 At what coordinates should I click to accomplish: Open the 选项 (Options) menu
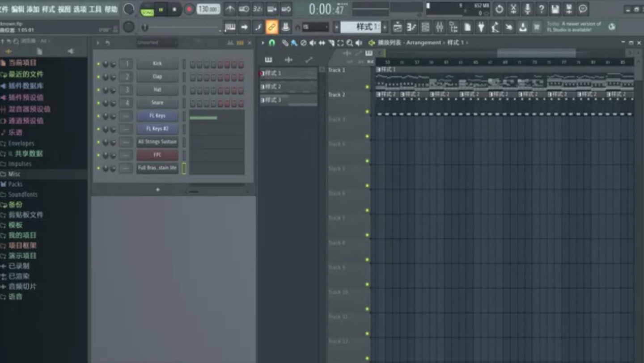[80, 9]
